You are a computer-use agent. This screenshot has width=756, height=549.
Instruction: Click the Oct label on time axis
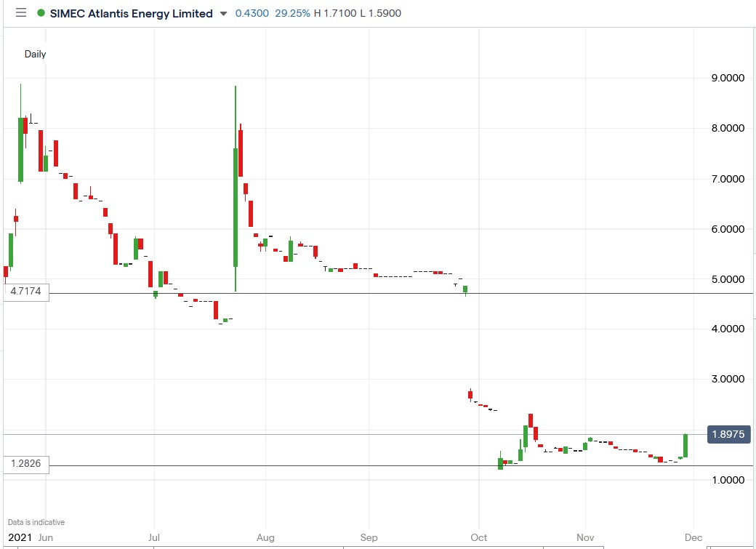point(479,537)
